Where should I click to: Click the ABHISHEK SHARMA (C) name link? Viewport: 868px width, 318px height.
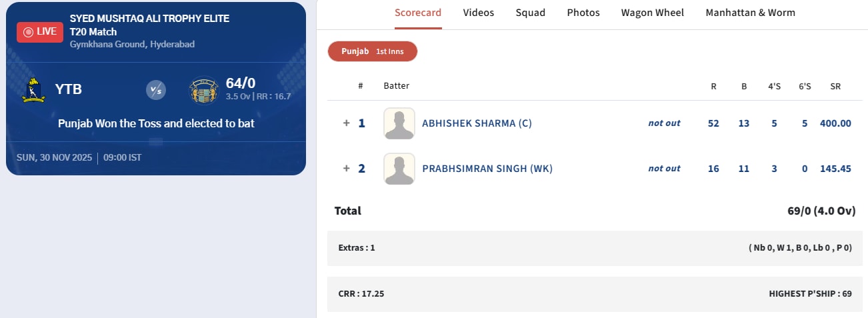coord(477,123)
